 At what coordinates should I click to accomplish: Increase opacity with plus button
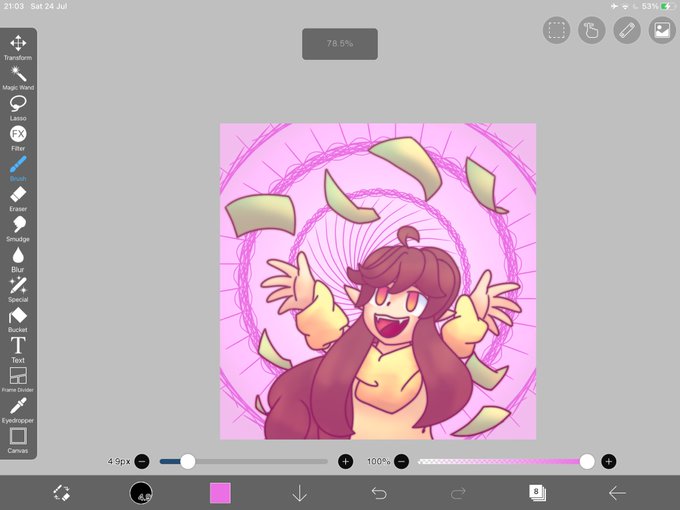[x=609, y=461]
